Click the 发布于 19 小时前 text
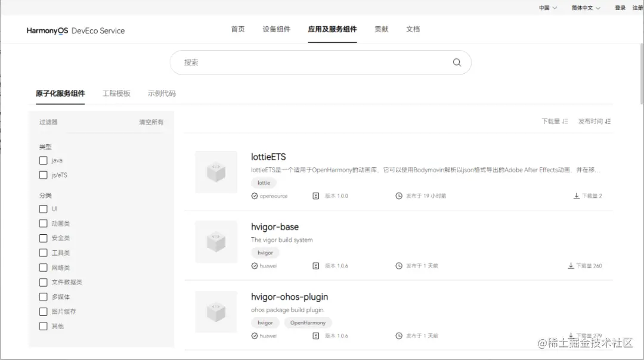This screenshot has width=644, height=360. 426,196
